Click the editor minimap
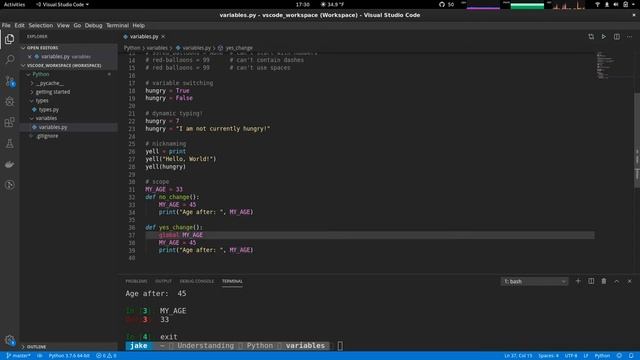Image resolution: width=640 pixels, height=360 pixels. pyautogui.click(x=606, y=65)
